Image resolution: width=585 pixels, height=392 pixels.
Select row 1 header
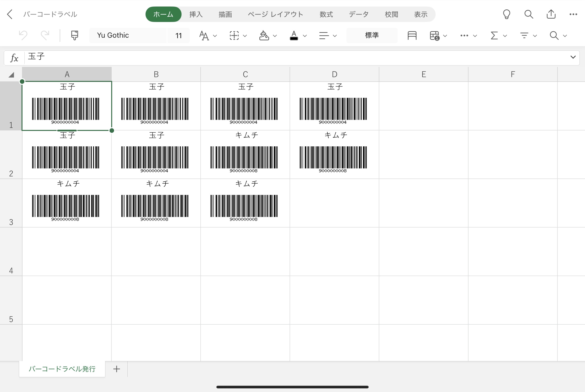click(11, 106)
